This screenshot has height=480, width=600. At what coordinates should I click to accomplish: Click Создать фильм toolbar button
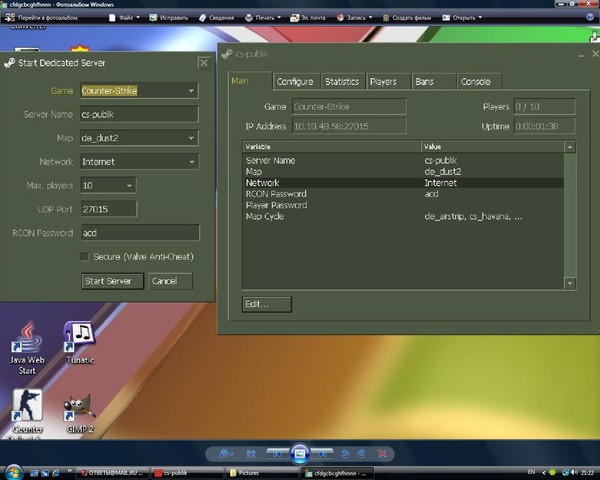(407, 18)
